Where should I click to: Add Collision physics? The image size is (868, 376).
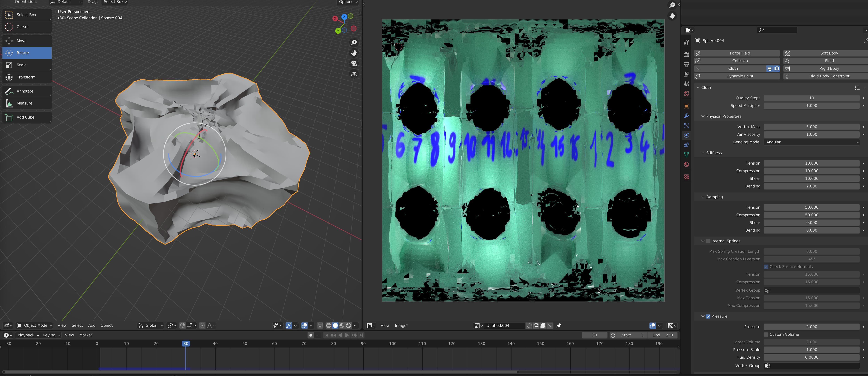click(x=737, y=61)
